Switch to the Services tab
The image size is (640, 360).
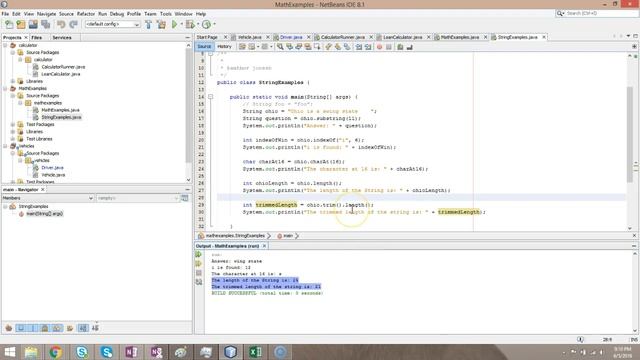(62, 38)
